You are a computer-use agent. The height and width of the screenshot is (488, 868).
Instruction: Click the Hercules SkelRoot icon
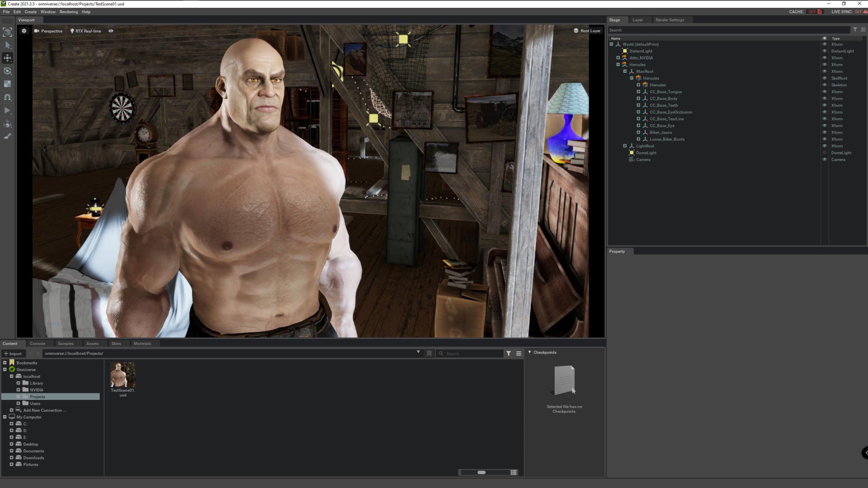[x=638, y=78]
